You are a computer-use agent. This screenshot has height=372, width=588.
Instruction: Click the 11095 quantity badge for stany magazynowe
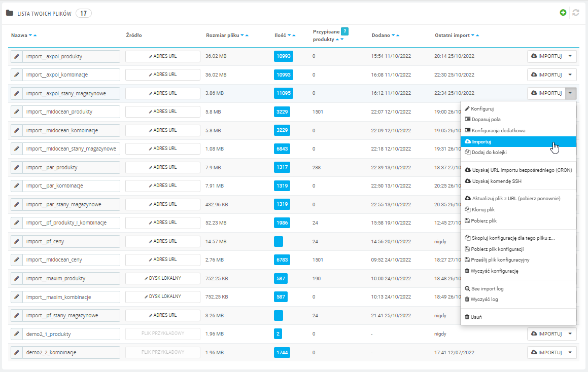pyautogui.click(x=283, y=93)
